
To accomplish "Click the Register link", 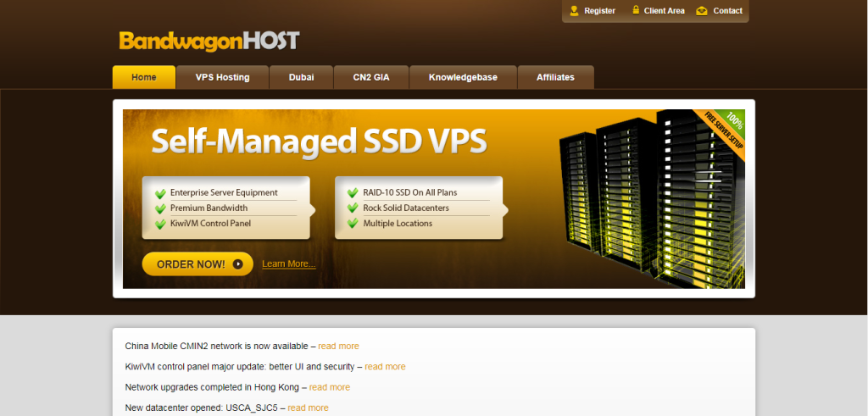I will pos(599,10).
